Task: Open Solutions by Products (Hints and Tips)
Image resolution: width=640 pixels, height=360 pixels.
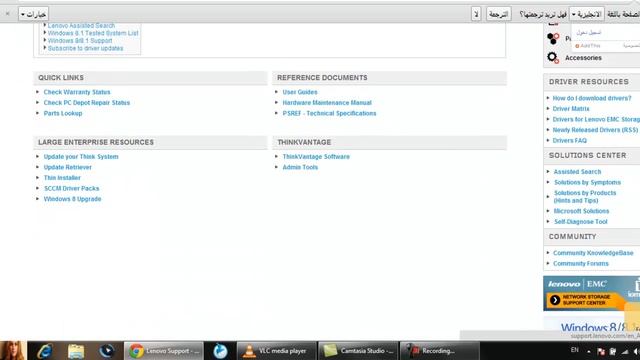Action: coord(585,197)
